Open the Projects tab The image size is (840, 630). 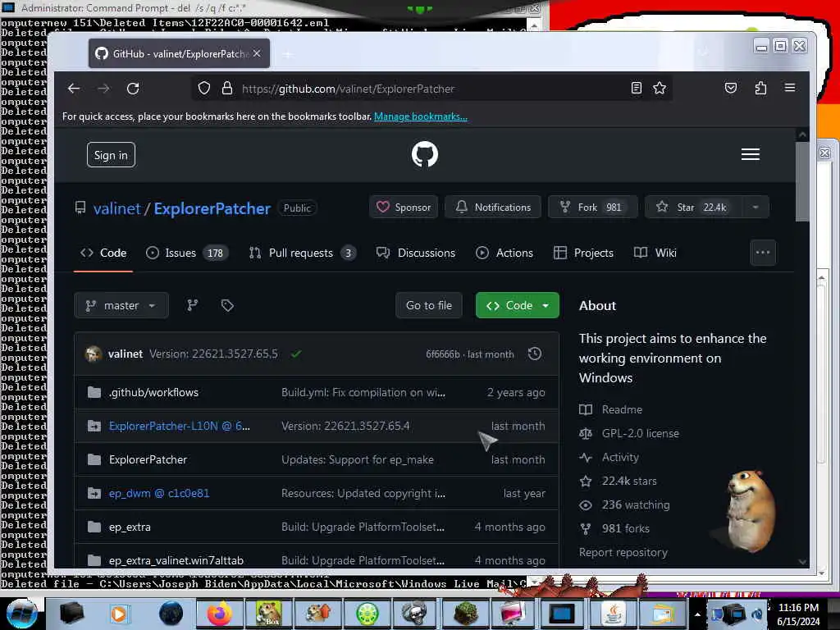coord(583,253)
